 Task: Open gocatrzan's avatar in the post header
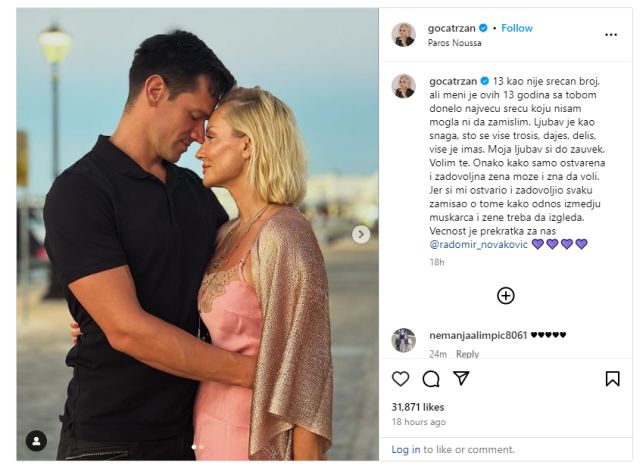coord(404,35)
